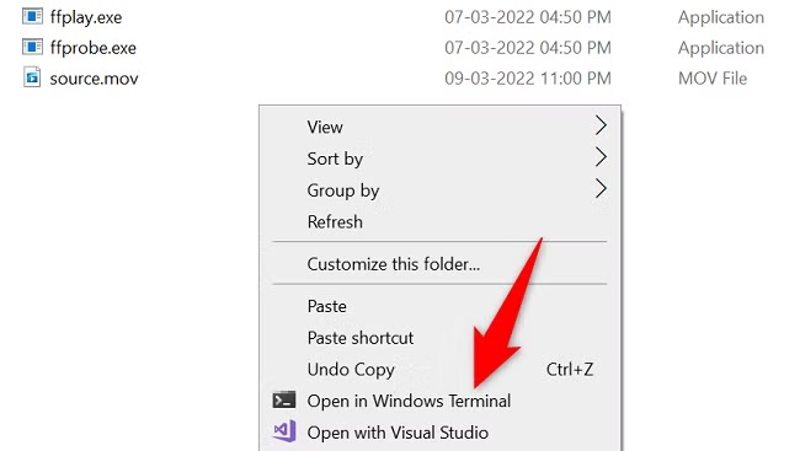Screen dimensions: 800x451
Task: Expand the Group by submenu arrow
Action: pyautogui.click(x=600, y=189)
